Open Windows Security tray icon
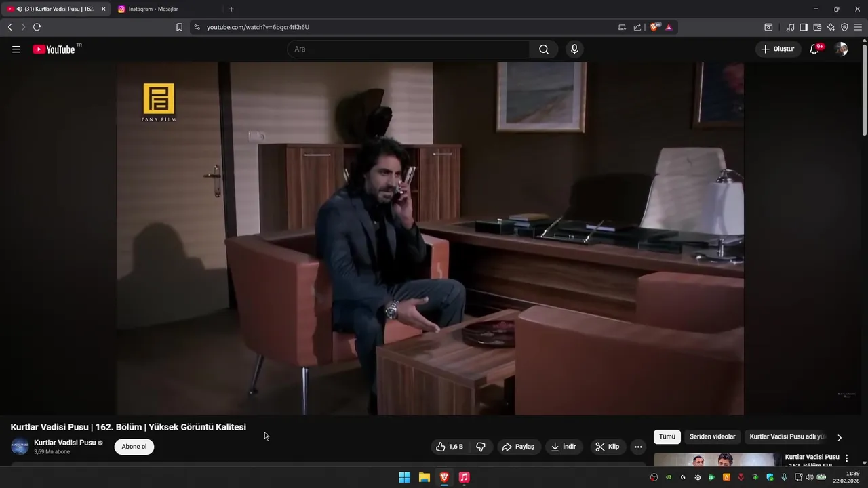The image size is (868, 488). click(770, 477)
